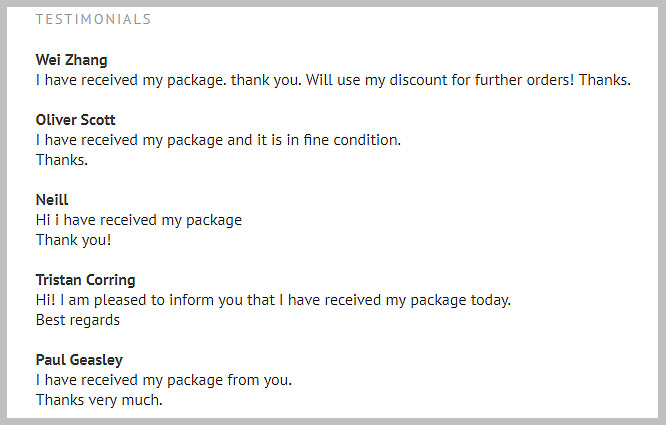Click Oliver Scott's fine condition message
The width and height of the screenshot is (666, 425).
coord(218,140)
